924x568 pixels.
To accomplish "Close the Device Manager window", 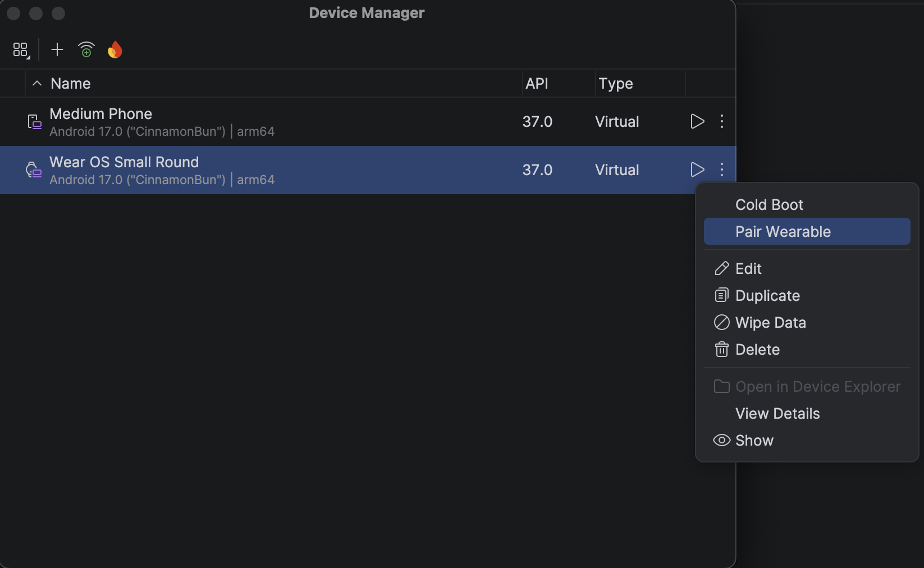I will (x=13, y=13).
